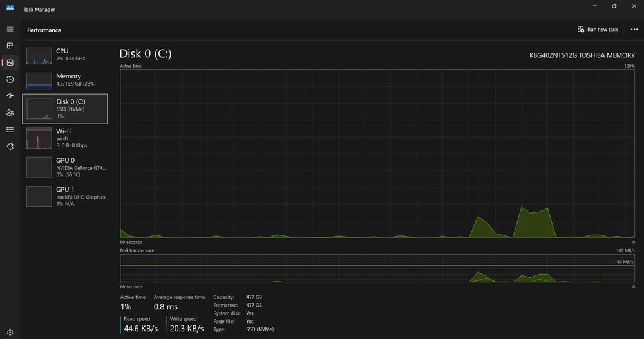Image resolution: width=644 pixels, height=339 pixels.
Task: Select GPU 0 NVIDIA GeForce item
Action: point(65,167)
